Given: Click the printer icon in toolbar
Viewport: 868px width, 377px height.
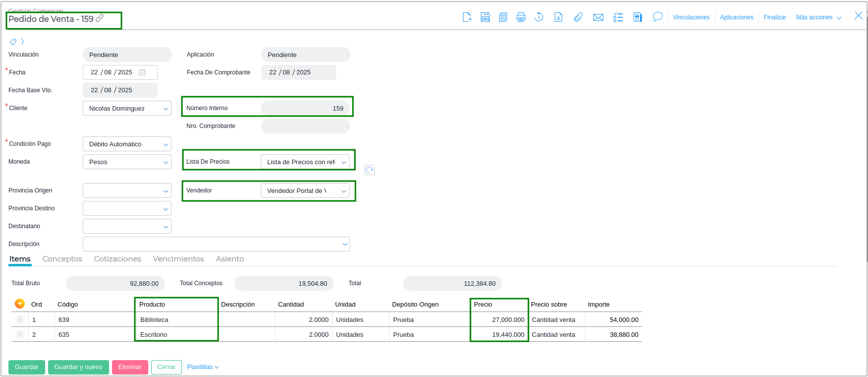Looking at the screenshot, I should pos(521,17).
